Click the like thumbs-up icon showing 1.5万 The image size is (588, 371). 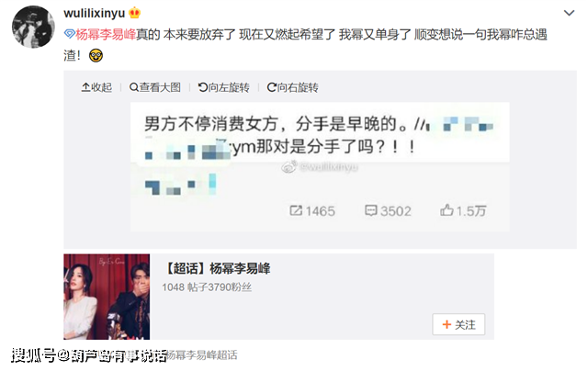447,210
